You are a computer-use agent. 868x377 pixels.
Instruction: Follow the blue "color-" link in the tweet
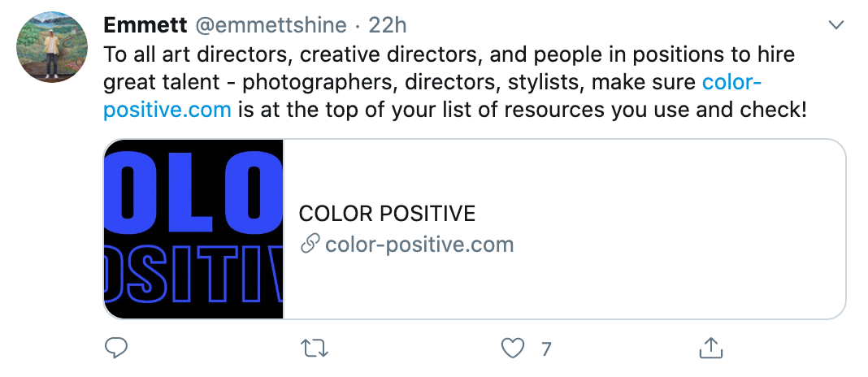[x=731, y=82]
